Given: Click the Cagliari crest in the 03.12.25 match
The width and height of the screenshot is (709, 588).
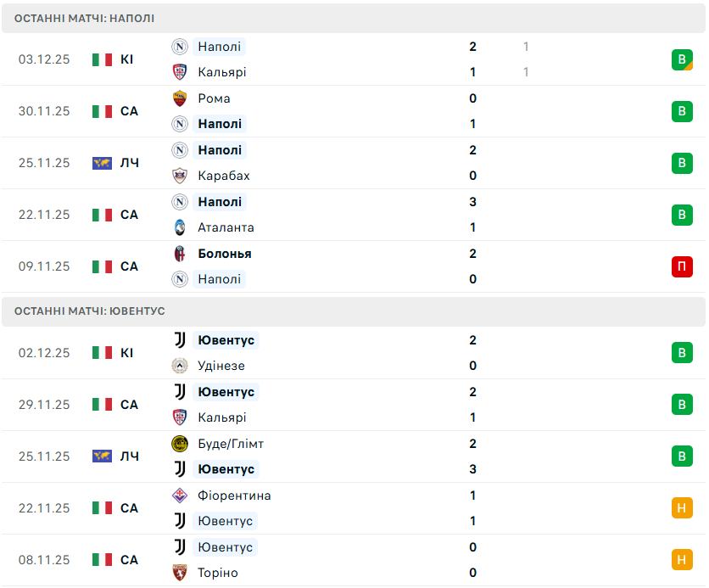Looking at the screenshot, I should pyautogui.click(x=180, y=72).
